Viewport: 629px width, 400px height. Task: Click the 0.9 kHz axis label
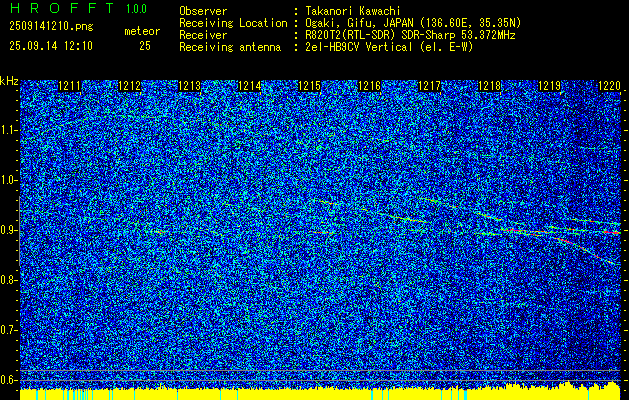click(x=8, y=230)
